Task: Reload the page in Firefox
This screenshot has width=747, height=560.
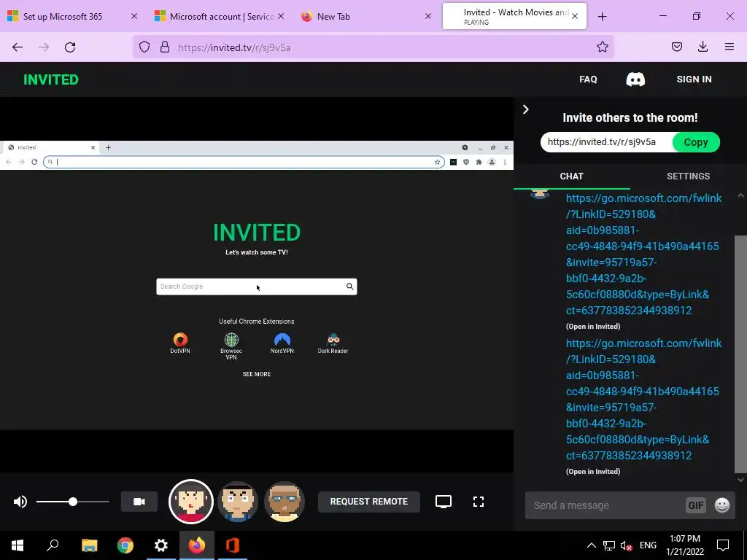Action: 70,47
